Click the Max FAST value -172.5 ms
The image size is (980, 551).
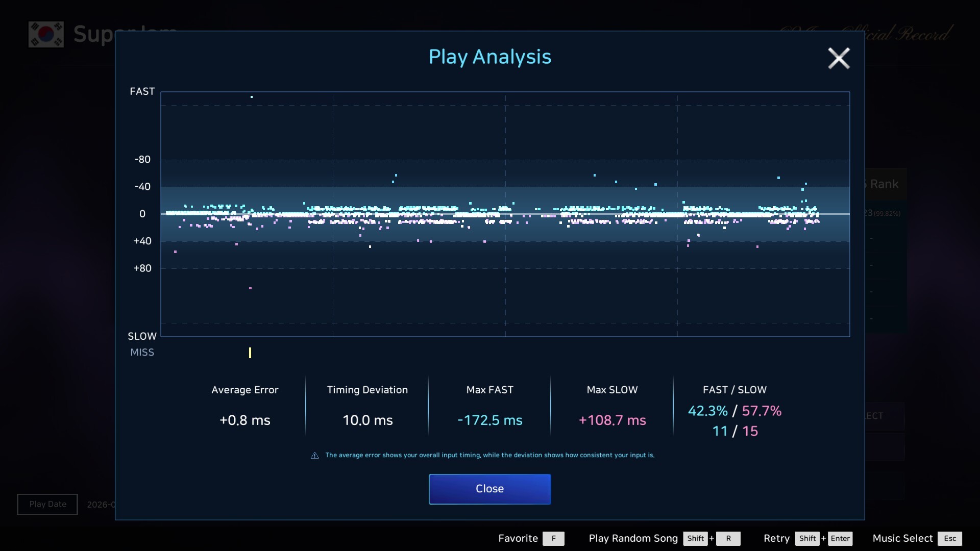[490, 420]
